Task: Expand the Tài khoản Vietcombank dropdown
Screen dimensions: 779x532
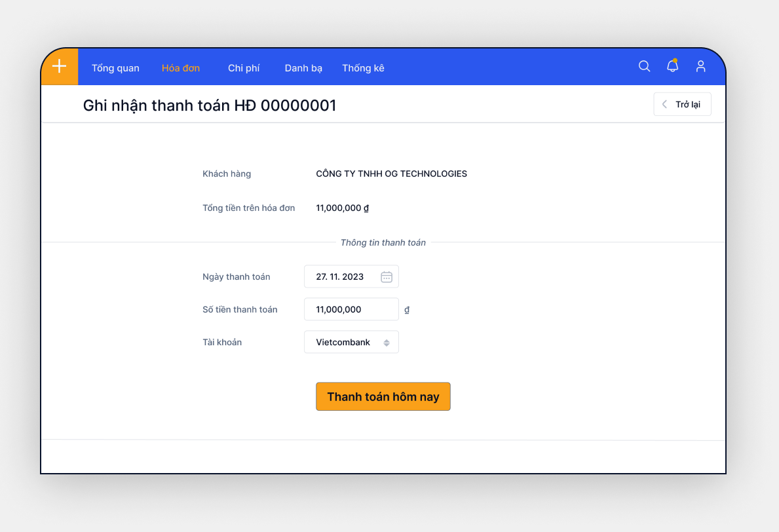Action: click(x=351, y=342)
